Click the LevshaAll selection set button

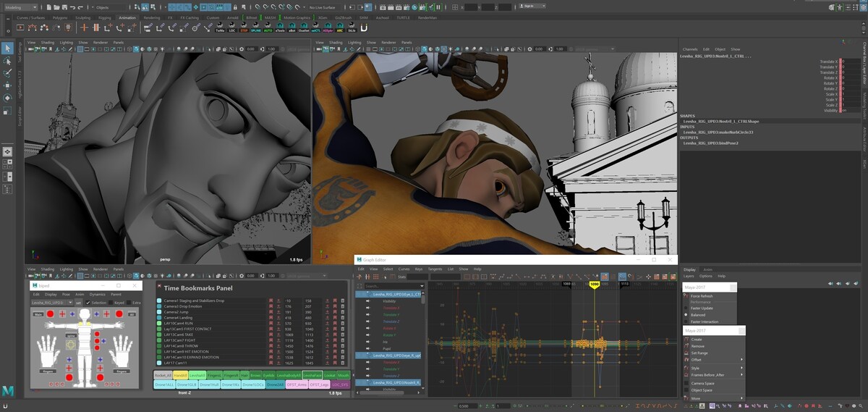(197, 375)
